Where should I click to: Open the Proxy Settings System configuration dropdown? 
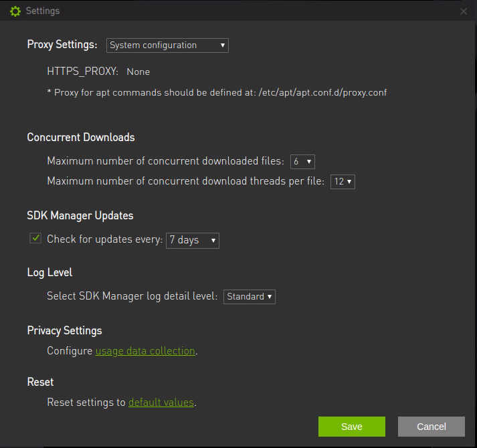click(167, 45)
